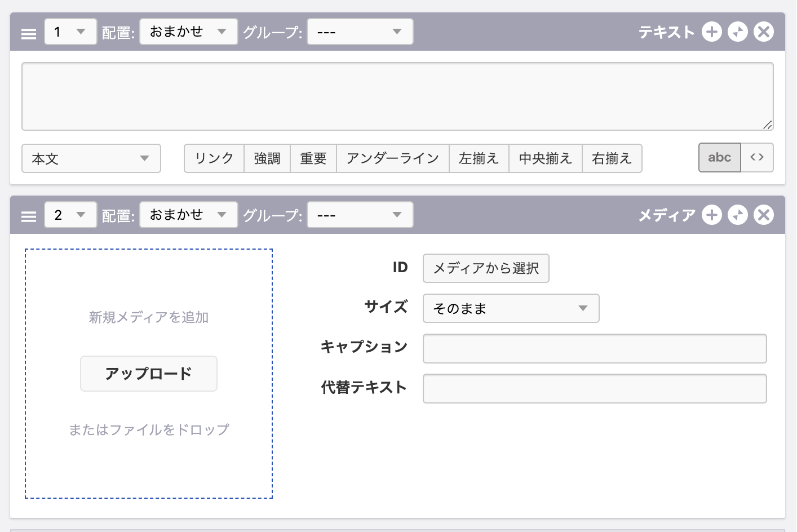Toggle the <> source code mode
Viewport: 797px width, 532px height.
tap(757, 158)
